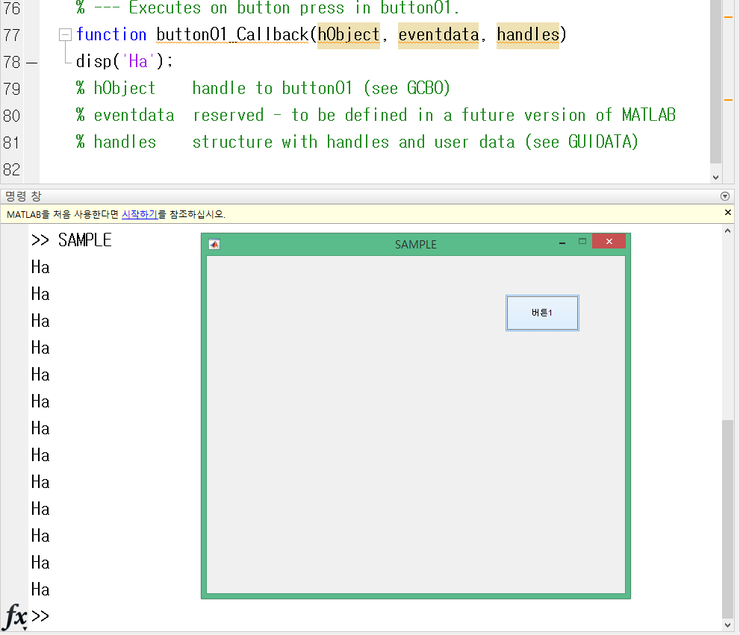The width and height of the screenshot is (740, 635).
Task: Click the 버튼1 push button in SAMPLE window
Action: click(542, 313)
